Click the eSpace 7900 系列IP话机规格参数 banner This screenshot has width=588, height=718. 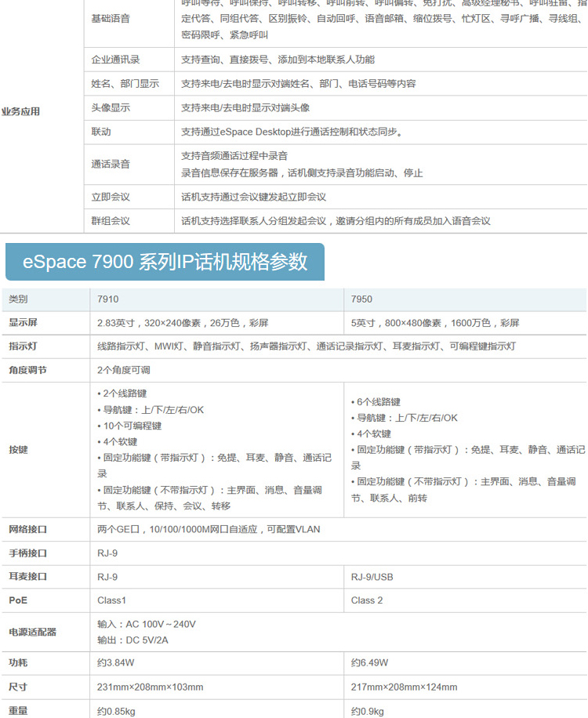(165, 261)
